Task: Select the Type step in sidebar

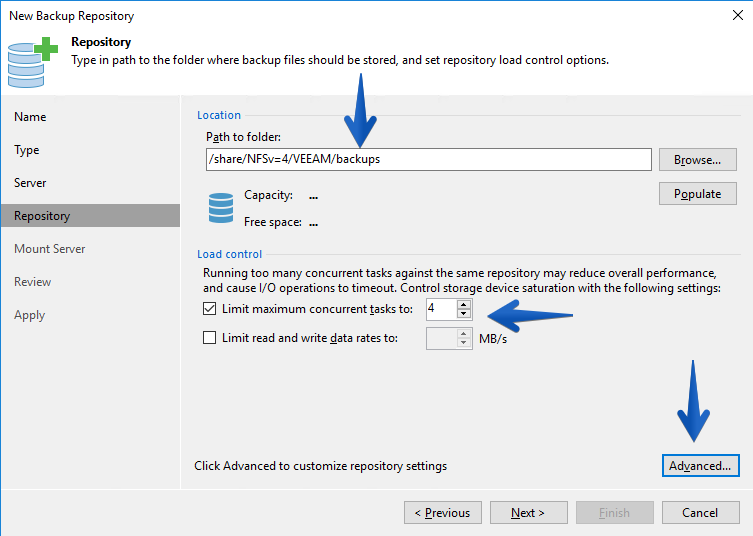Action: click(x=27, y=150)
